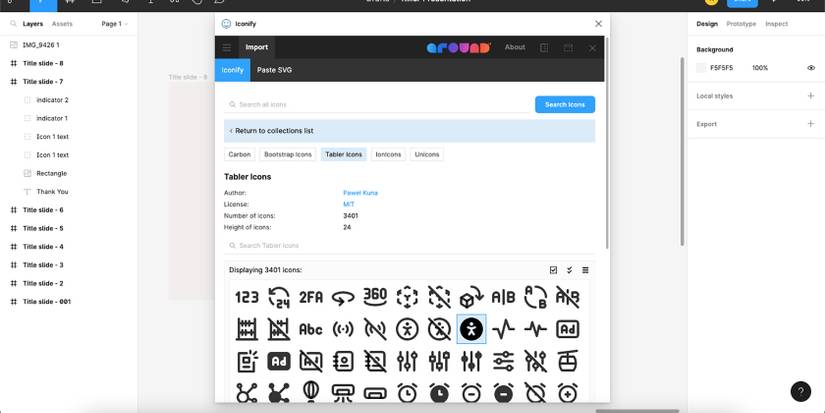Choose the 360 view icon
The image size is (825, 413).
coord(375,297)
